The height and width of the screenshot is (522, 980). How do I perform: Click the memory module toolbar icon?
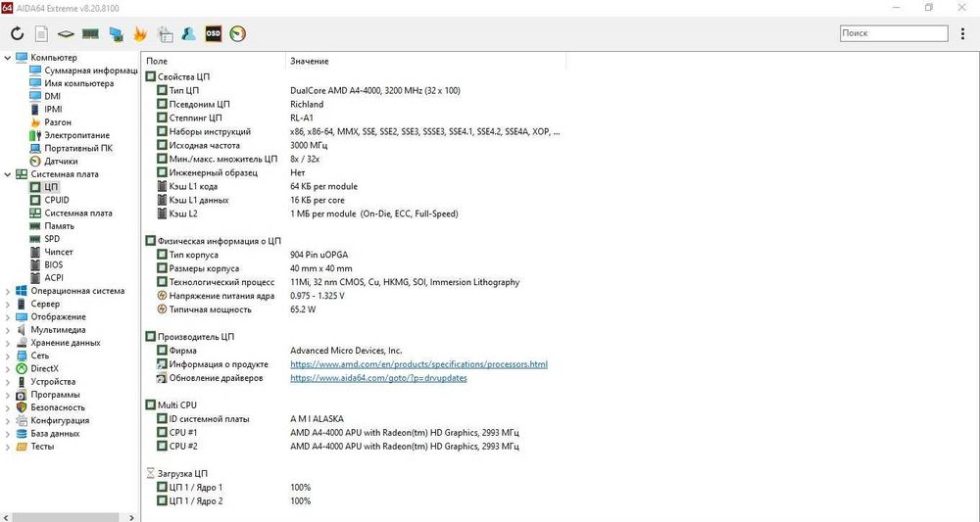[x=90, y=33]
